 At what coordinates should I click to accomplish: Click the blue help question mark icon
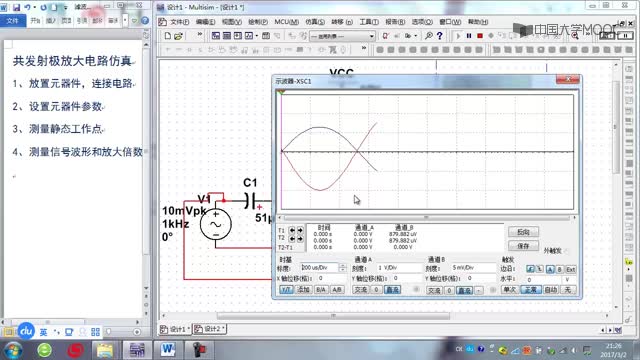click(440, 36)
